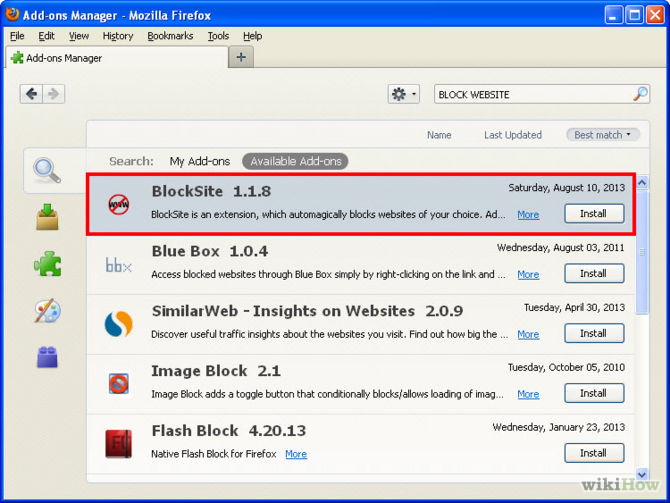The height and width of the screenshot is (503, 670).
Task: Minimize the Firefox window
Action: coord(614,15)
